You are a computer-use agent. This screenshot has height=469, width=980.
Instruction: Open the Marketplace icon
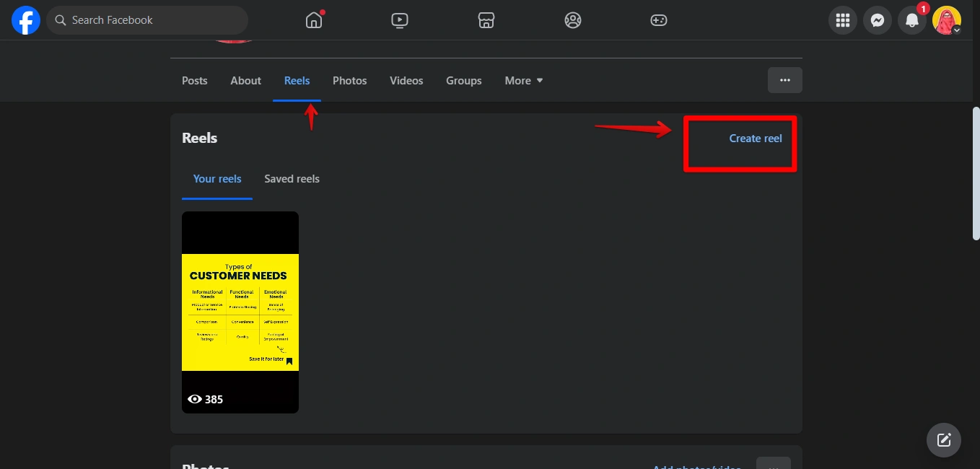point(486,20)
